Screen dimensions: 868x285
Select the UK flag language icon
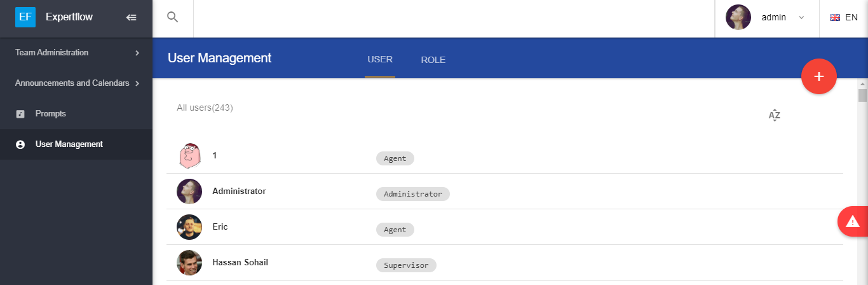click(835, 18)
